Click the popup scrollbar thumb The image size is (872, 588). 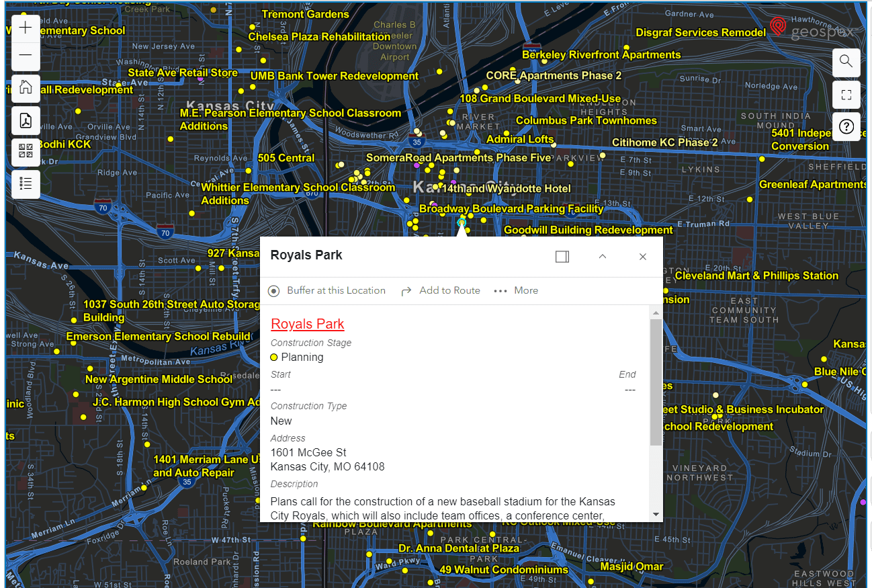click(x=656, y=382)
